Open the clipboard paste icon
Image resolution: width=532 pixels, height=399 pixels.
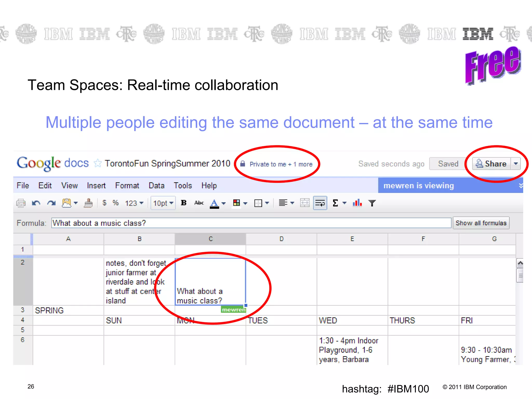pyautogui.click(x=66, y=203)
